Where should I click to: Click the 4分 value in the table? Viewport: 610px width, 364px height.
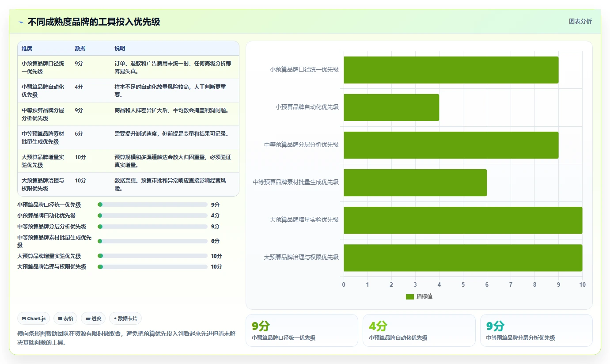pyautogui.click(x=79, y=87)
